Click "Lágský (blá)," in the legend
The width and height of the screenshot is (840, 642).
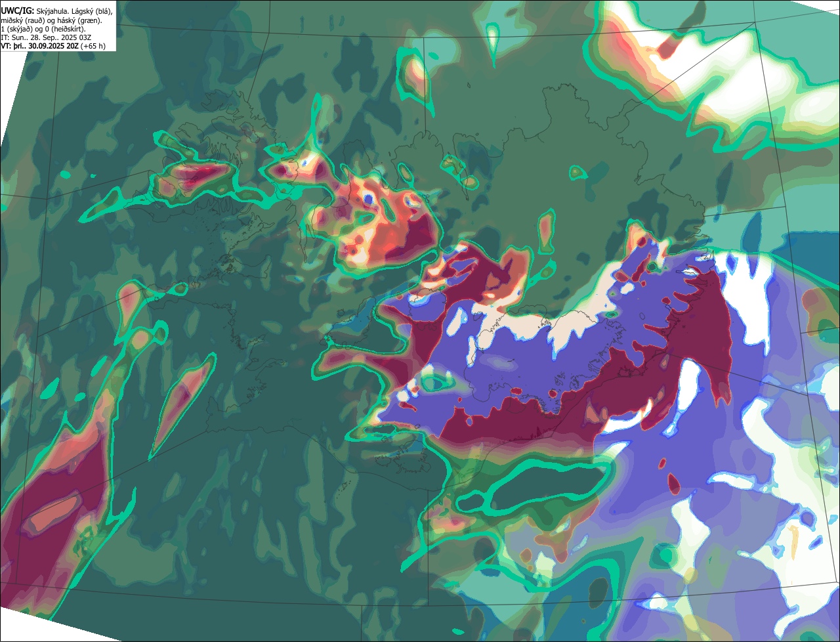coord(92,11)
